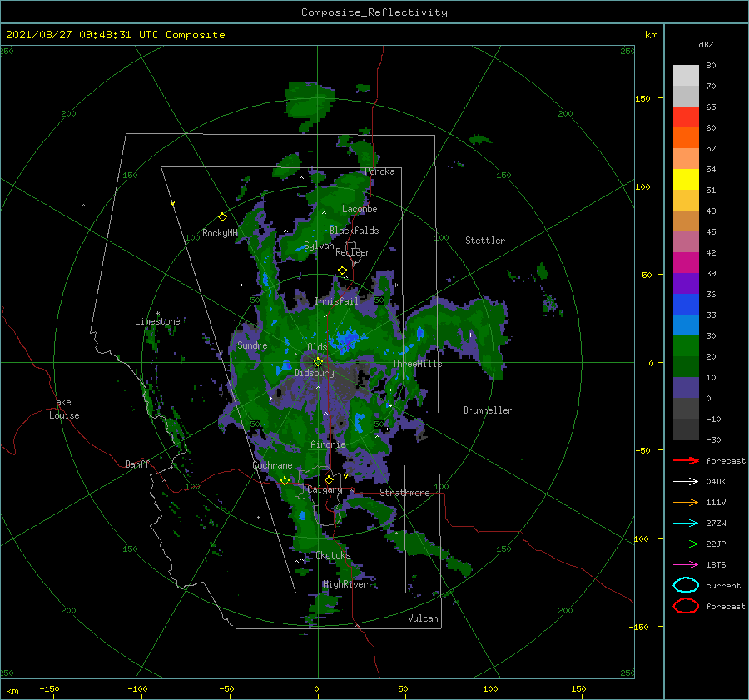Click the yellow 51-54 dBZ color swatch
Viewport: 749px width, 700px height.
[686, 180]
